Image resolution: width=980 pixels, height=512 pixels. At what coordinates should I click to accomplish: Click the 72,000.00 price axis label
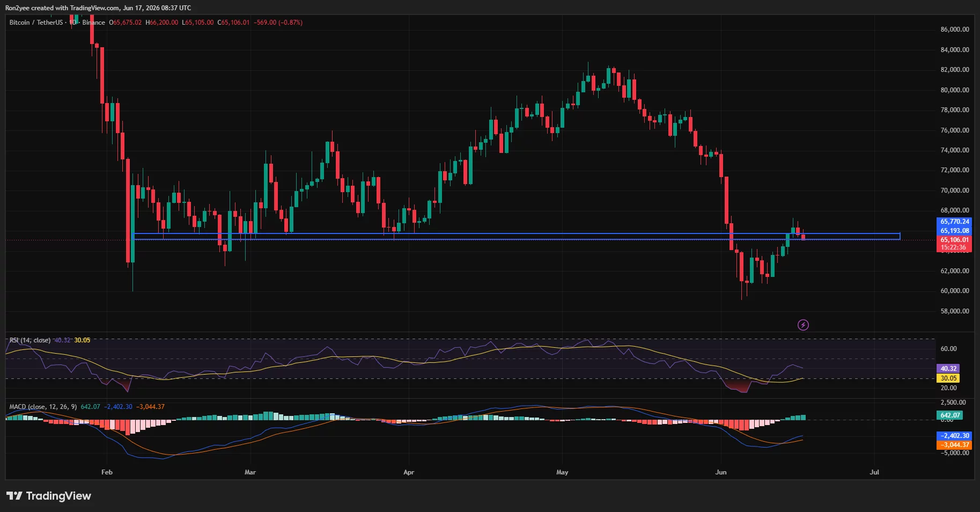tap(955, 170)
